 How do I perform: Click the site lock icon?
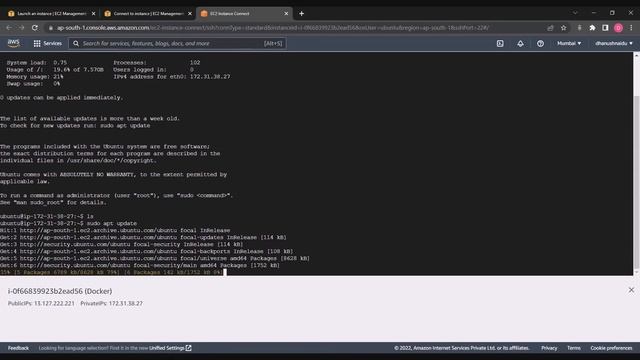pyautogui.click(x=51, y=28)
